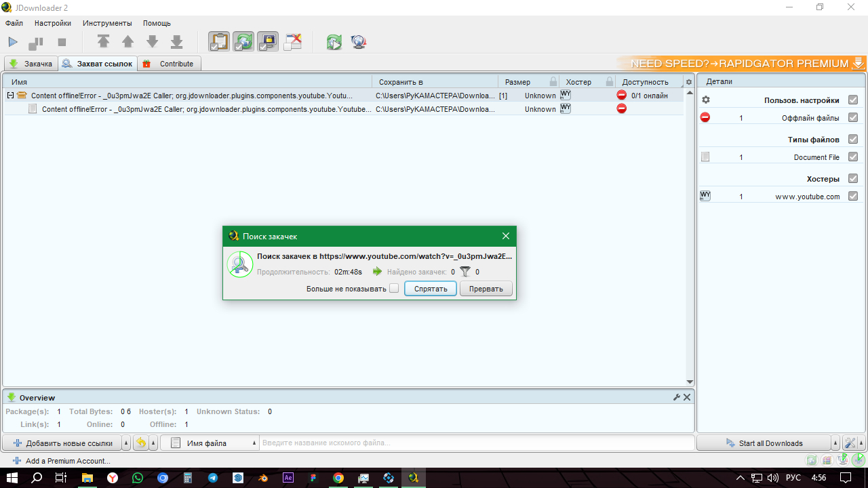Screen dimensions: 868x488
Task: Open the Contribute tab
Action: coord(170,64)
